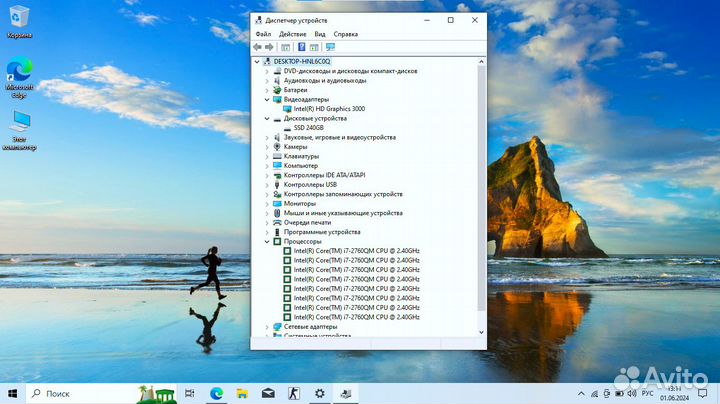Click the Forward arrow in Device Manager toolbar
720x404 pixels.
point(270,47)
